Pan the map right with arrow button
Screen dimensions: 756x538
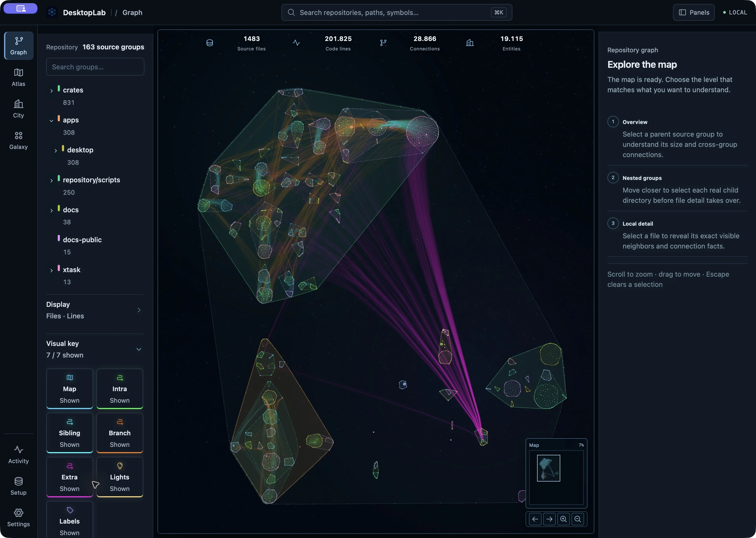point(549,519)
